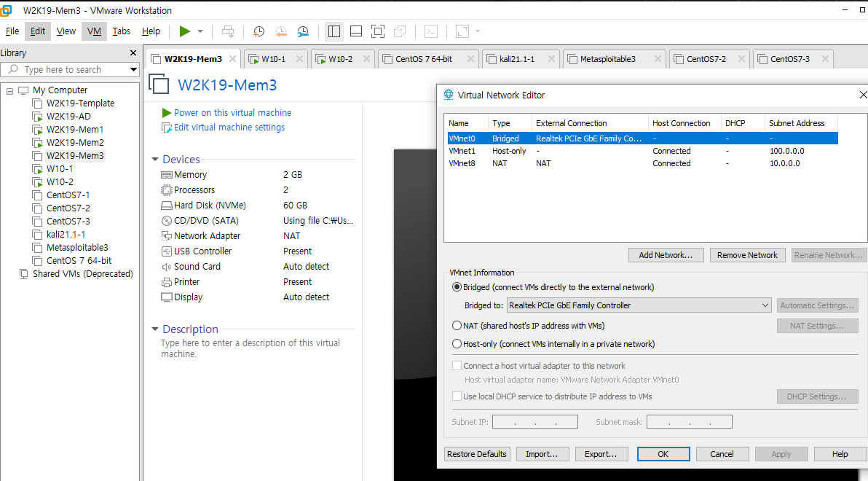The image size is (868, 481).
Task: Toggle the thumbnail bar view icon
Action: 356,31
